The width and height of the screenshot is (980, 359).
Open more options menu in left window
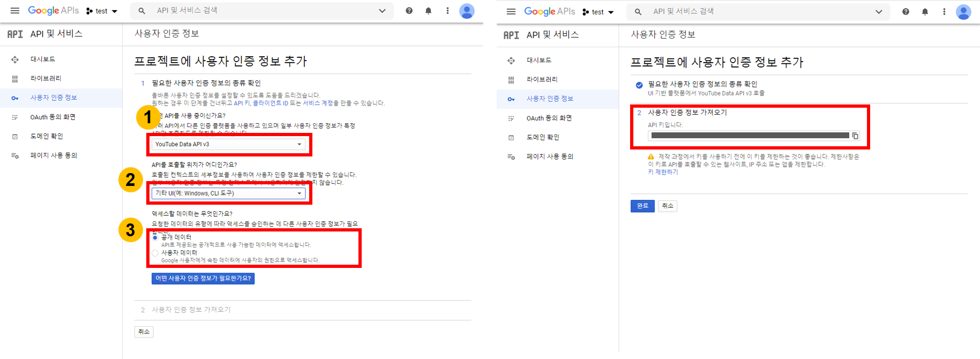(x=448, y=11)
